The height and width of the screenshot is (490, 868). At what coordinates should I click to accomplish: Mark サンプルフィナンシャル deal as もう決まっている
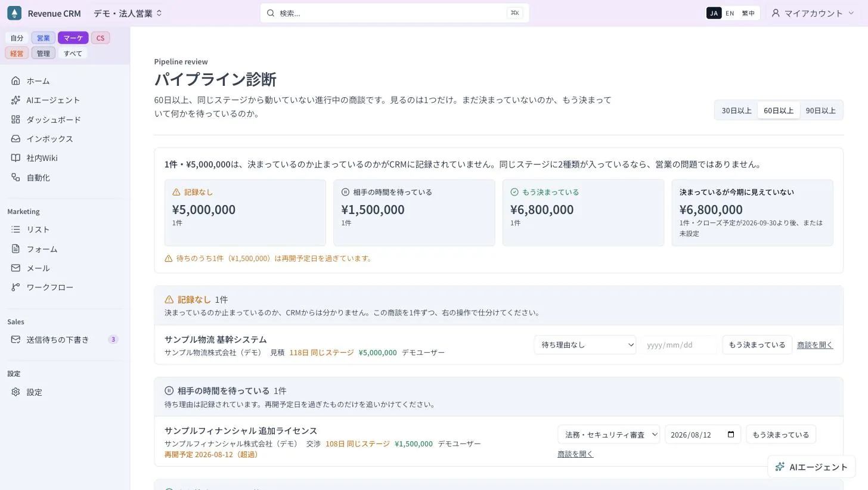pyautogui.click(x=781, y=435)
